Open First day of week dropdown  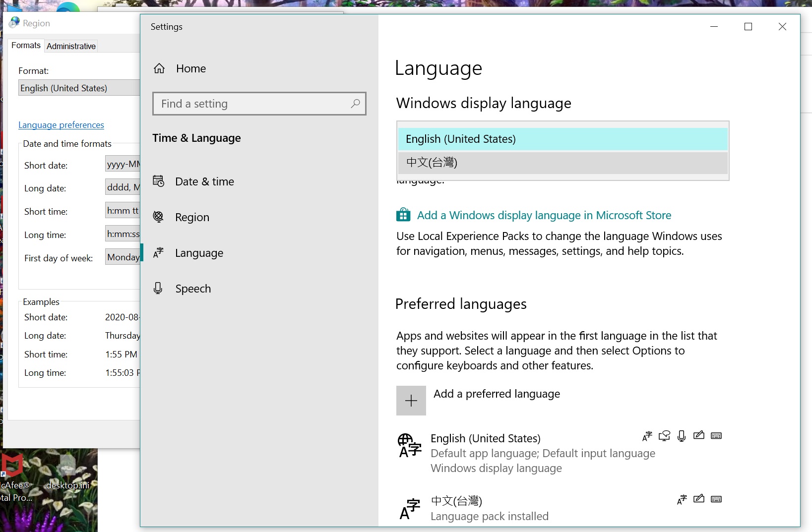(123, 257)
